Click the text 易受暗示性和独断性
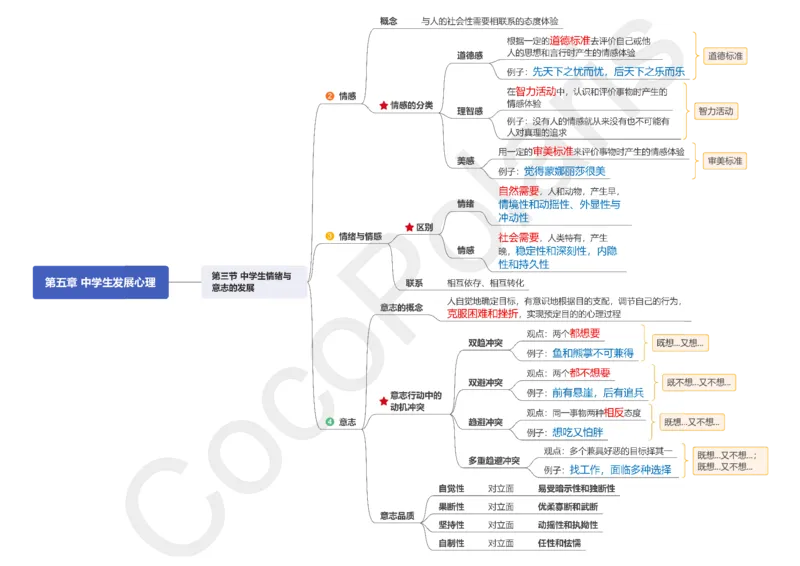 [576, 488]
